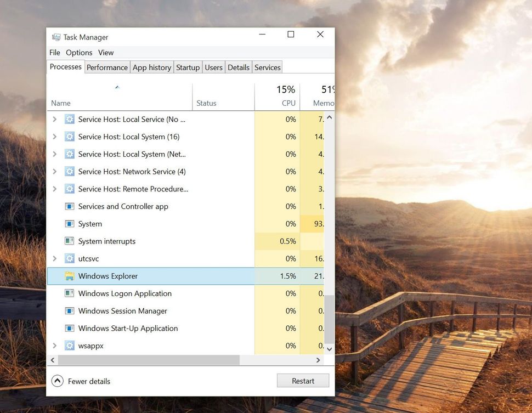Switch to the Performance tab

pyautogui.click(x=107, y=67)
